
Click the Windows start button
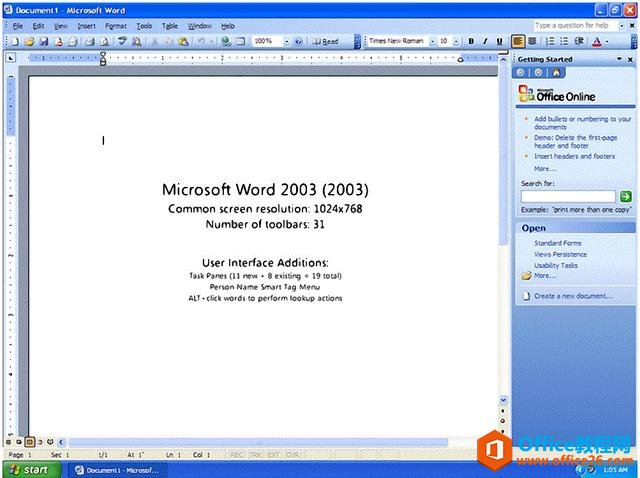point(31,470)
